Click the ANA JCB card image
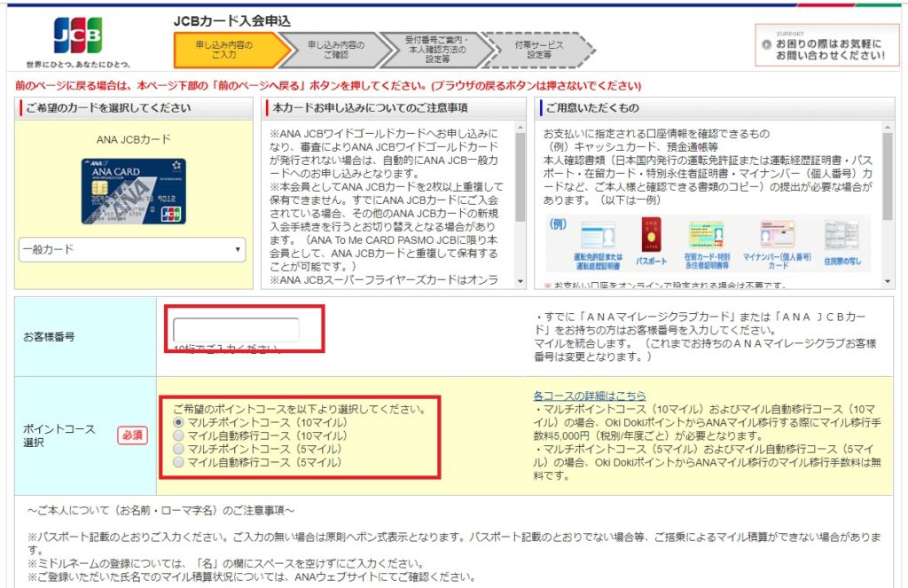Screen dimensions: 908x588 point(134,191)
